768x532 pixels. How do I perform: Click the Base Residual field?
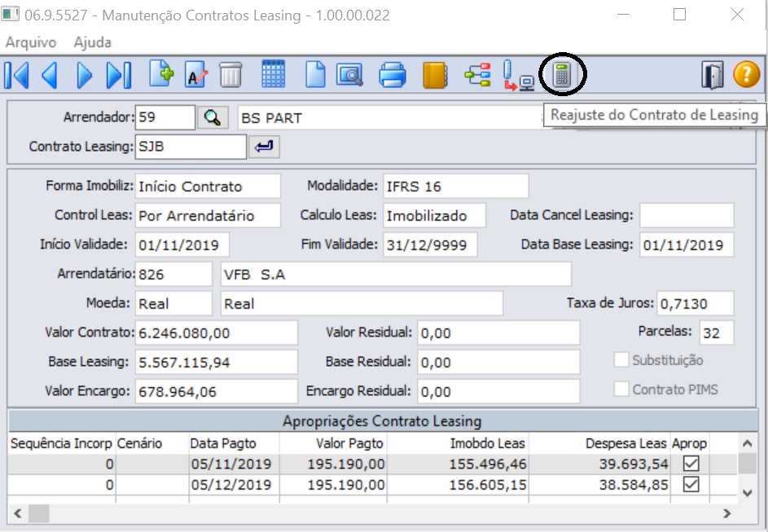point(498,363)
